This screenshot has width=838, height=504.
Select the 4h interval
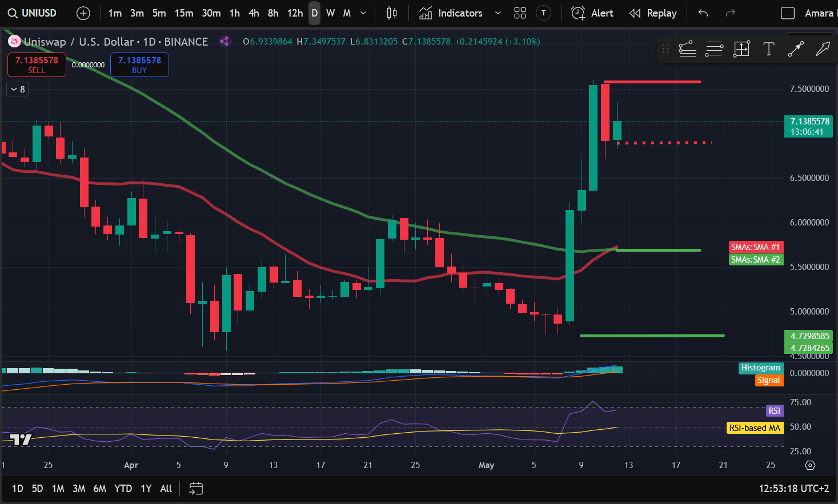(x=254, y=13)
